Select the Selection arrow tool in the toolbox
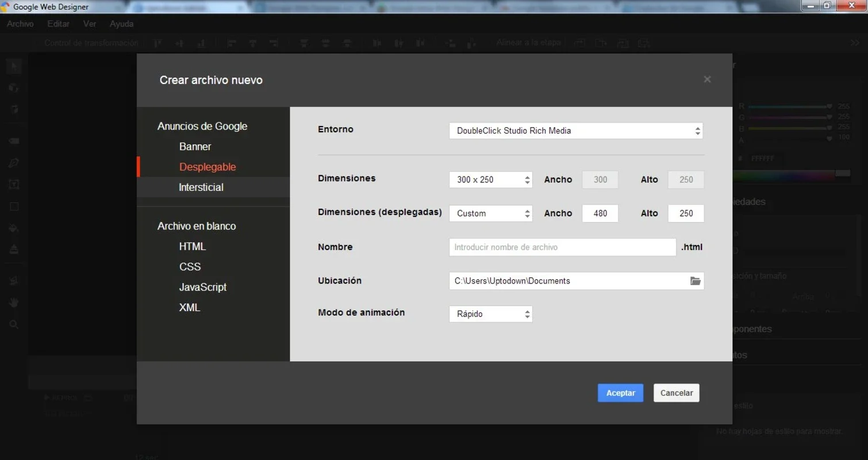This screenshot has height=460, width=868. click(x=14, y=66)
